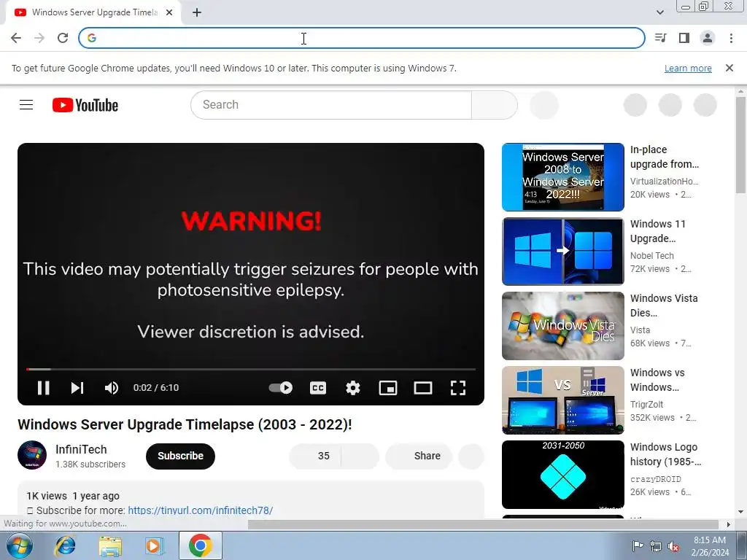Image resolution: width=747 pixels, height=560 pixels.
Task: Like the video showing 35 likes
Action: point(315,456)
